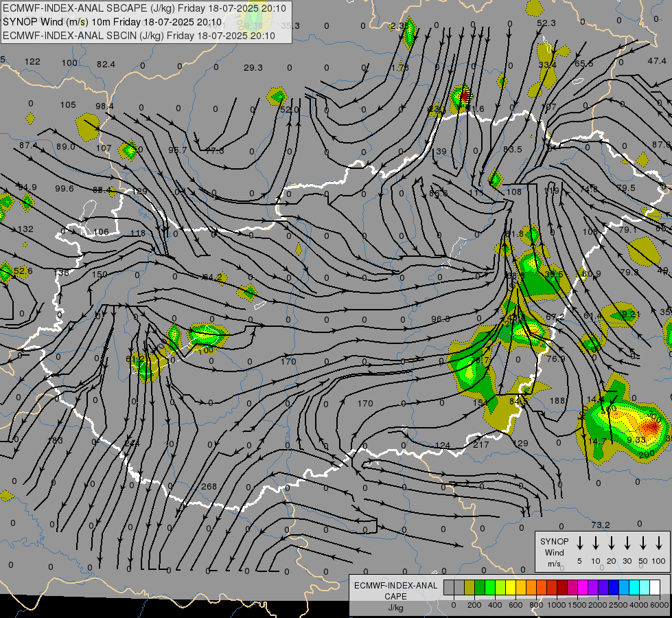
Task: Click the red-orange CAPE maximum in the southeast
Action: pos(651,426)
